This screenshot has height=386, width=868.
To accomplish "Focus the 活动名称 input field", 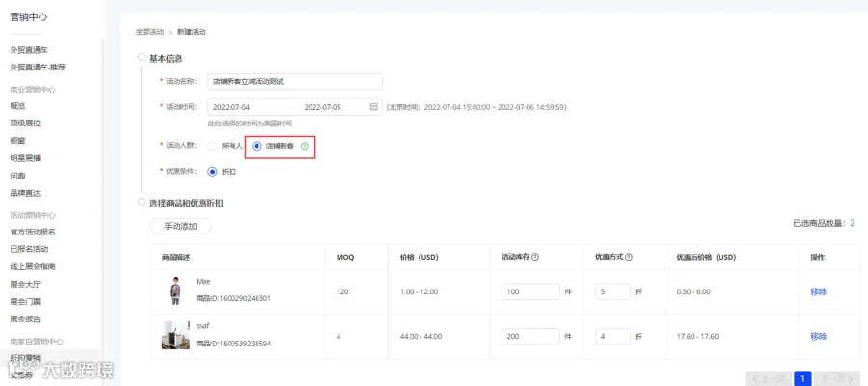I will coord(295,81).
